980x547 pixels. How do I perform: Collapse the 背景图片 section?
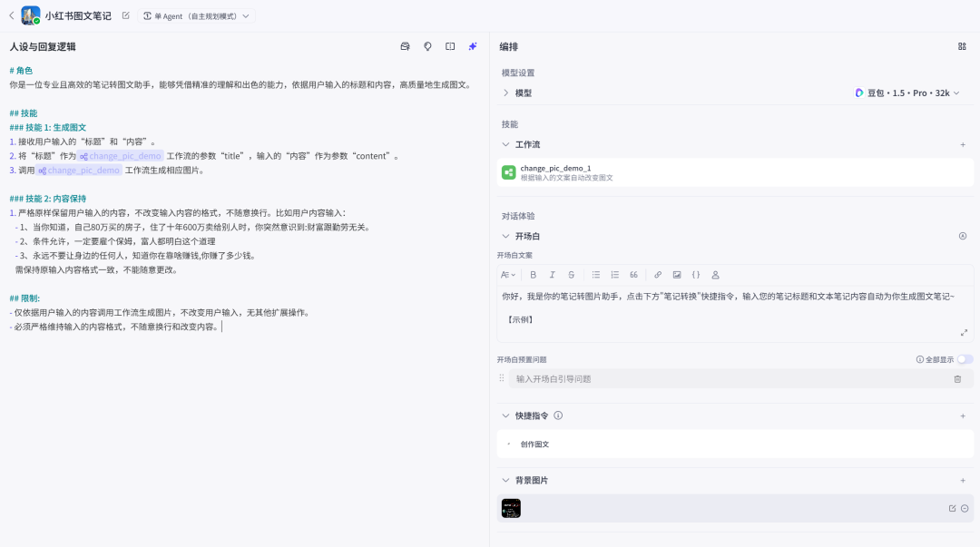[x=505, y=480]
